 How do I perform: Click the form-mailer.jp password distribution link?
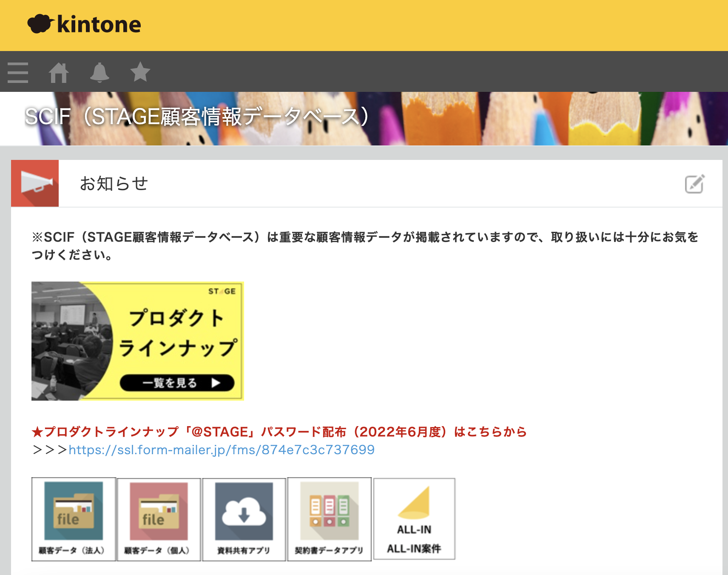[x=222, y=450]
